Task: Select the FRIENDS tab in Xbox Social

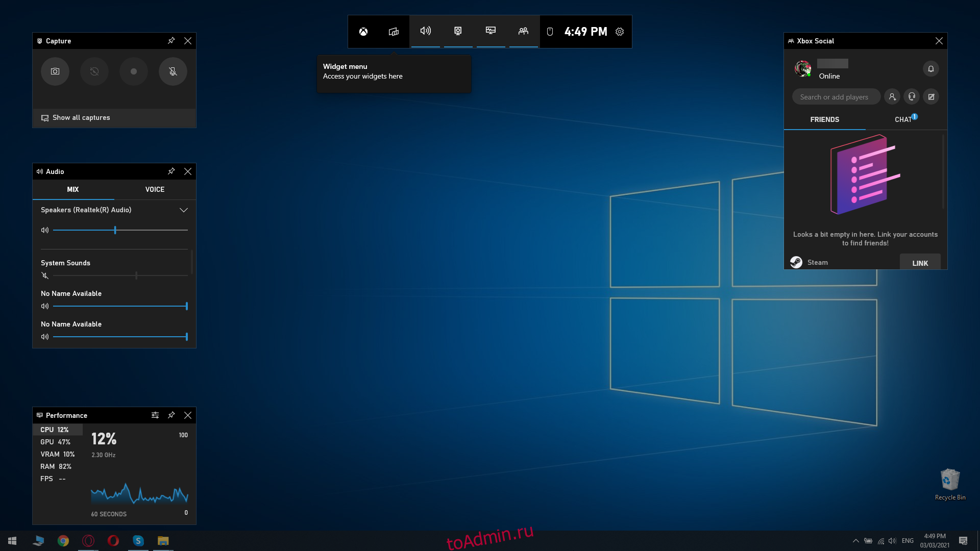Action: 824,119
